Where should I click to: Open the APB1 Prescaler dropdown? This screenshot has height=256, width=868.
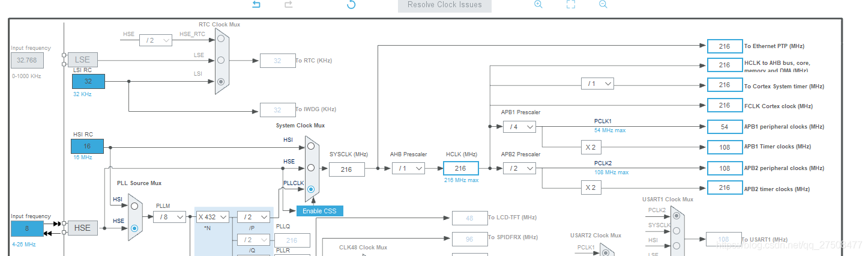coord(519,127)
